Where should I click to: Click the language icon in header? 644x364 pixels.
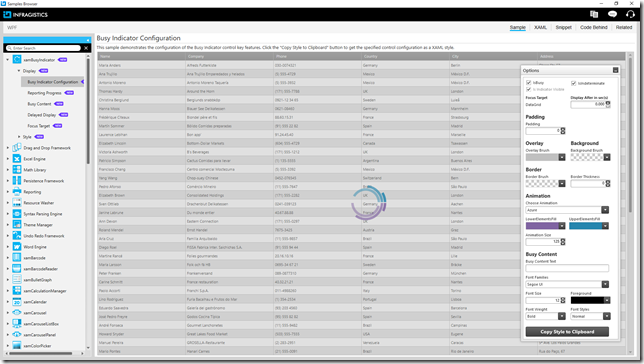594,14
